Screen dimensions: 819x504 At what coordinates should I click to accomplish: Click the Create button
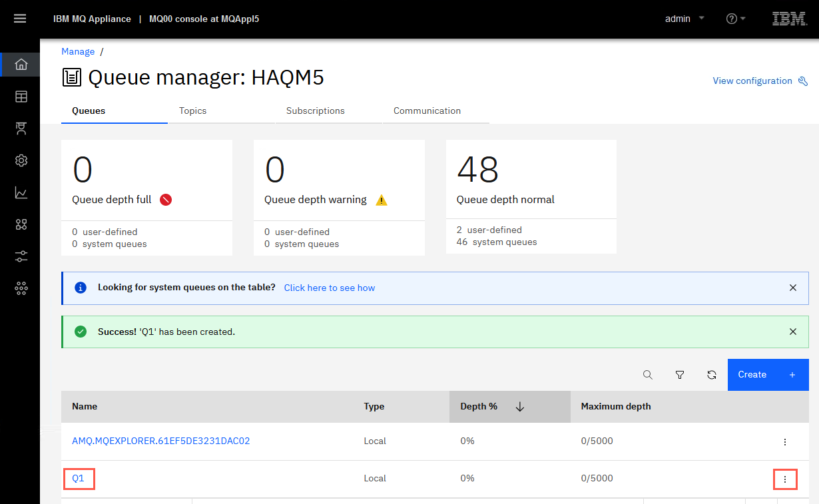(x=768, y=375)
